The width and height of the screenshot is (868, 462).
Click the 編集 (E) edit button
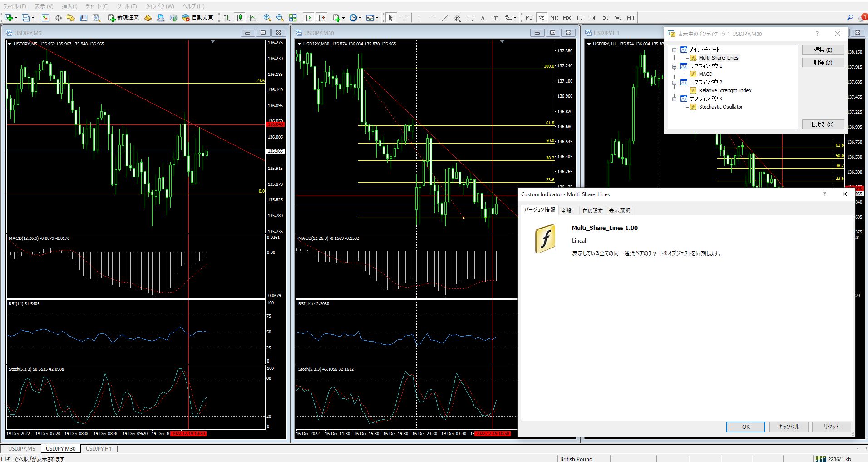click(x=823, y=50)
